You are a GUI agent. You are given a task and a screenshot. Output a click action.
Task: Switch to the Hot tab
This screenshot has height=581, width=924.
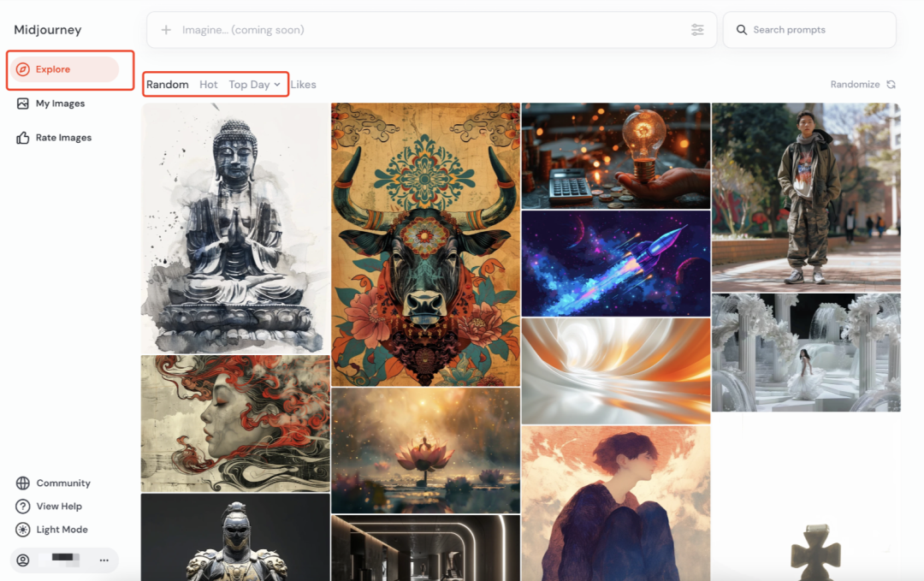209,85
